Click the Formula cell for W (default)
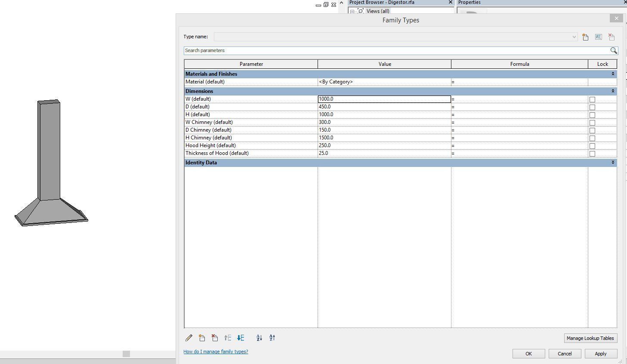Image resolution: width=627 pixels, height=364 pixels. (x=519, y=99)
